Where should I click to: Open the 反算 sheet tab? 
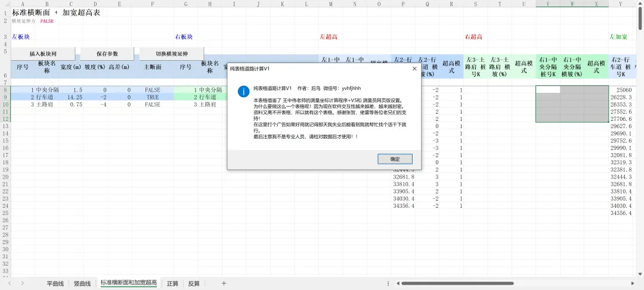[x=194, y=283]
